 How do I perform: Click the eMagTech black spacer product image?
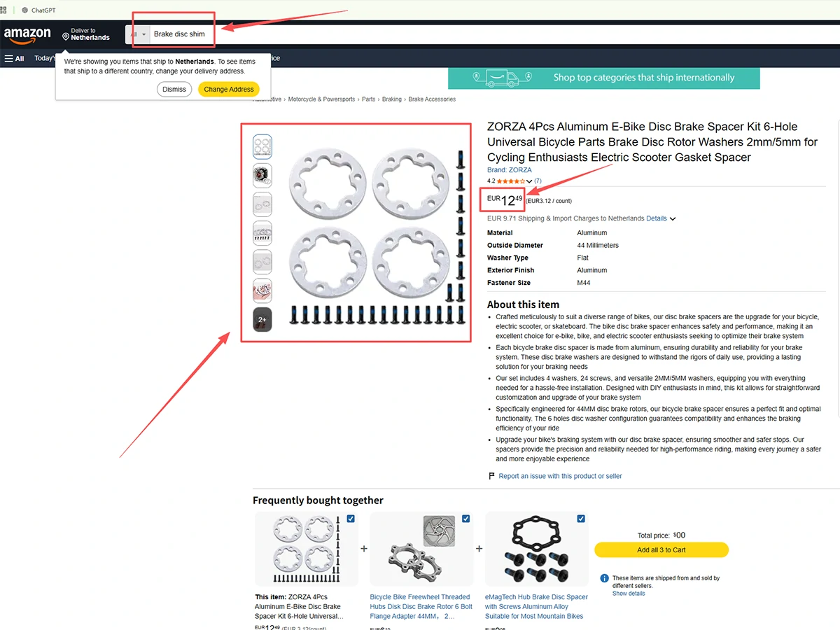coord(535,549)
